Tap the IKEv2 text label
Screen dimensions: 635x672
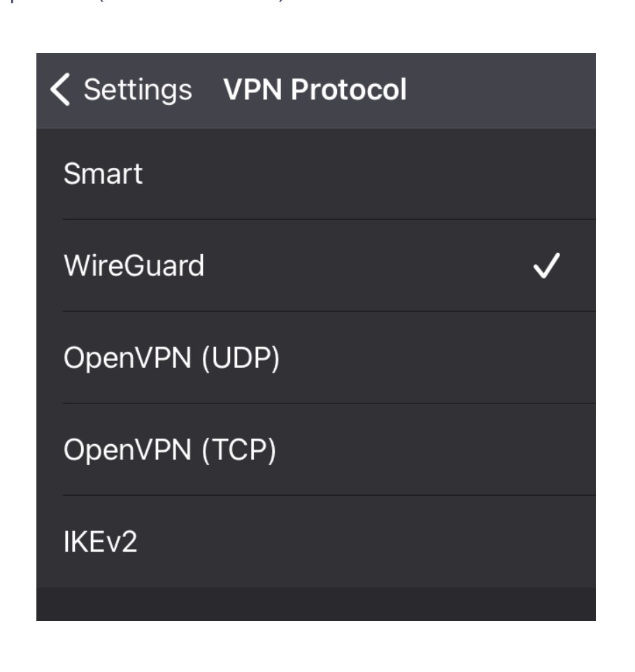(x=101, y=543)
